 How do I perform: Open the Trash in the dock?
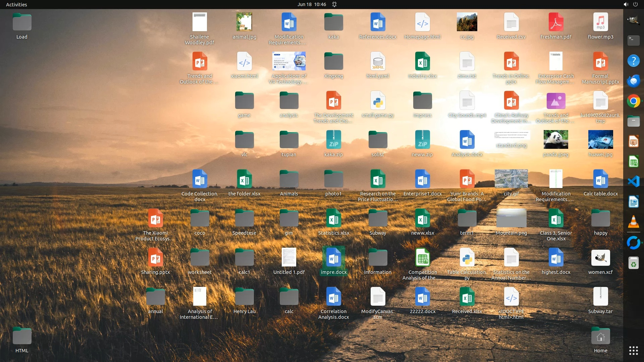pos(633,263)
